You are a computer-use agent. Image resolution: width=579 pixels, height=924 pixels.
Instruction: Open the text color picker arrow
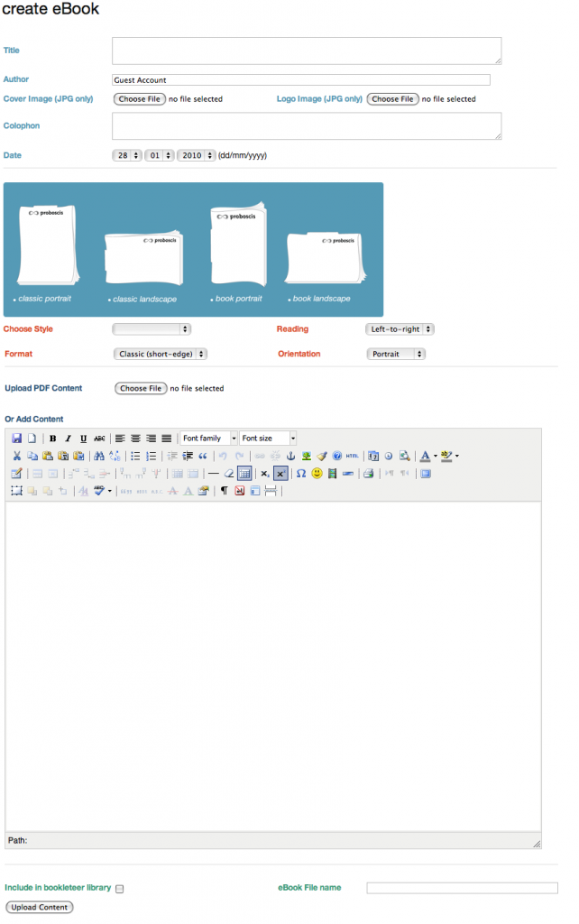[x=436, y=456]
